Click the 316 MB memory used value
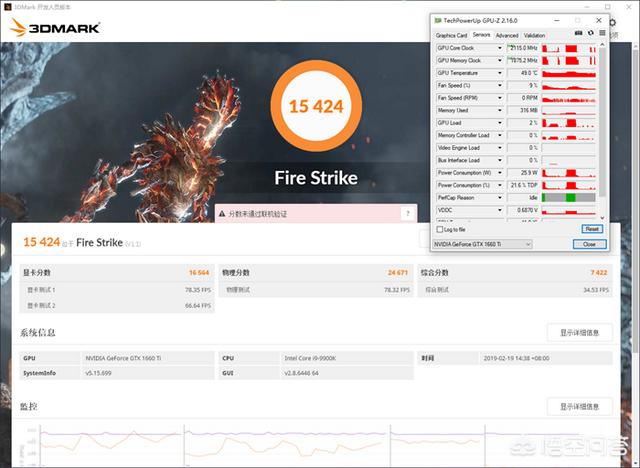640x468 pixels. [x=529, y=110]
